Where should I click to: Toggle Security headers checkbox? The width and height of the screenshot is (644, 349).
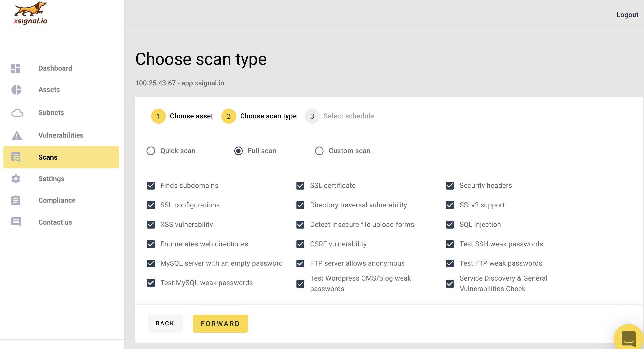click(x=450, y=186)
